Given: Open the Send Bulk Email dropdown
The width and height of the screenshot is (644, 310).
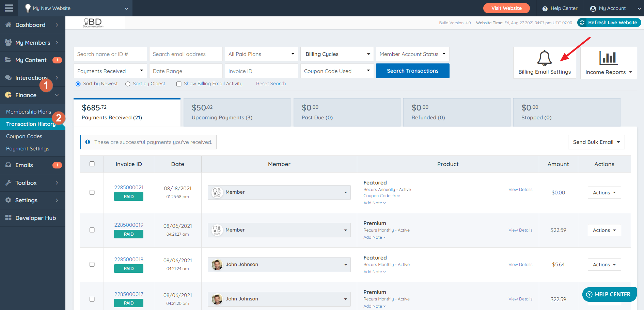Looking at the screenshot, I should pyautogui.click(x=596, y=142).
